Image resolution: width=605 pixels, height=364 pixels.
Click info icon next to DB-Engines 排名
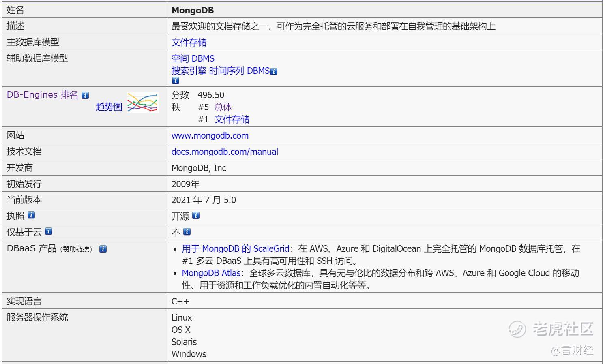[x=85, y=95]
